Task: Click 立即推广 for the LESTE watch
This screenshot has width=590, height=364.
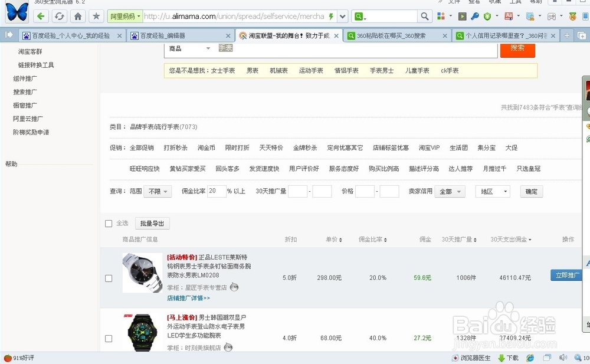Action: click(x=566, y=275)
